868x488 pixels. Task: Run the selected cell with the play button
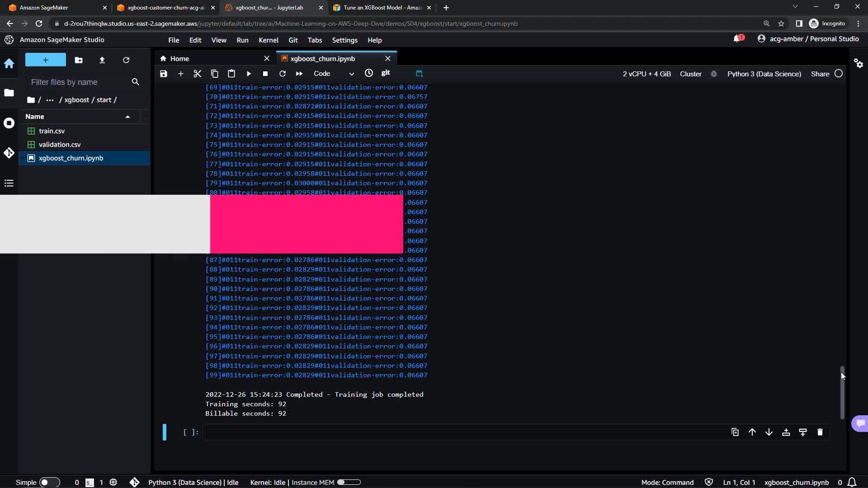249,74
